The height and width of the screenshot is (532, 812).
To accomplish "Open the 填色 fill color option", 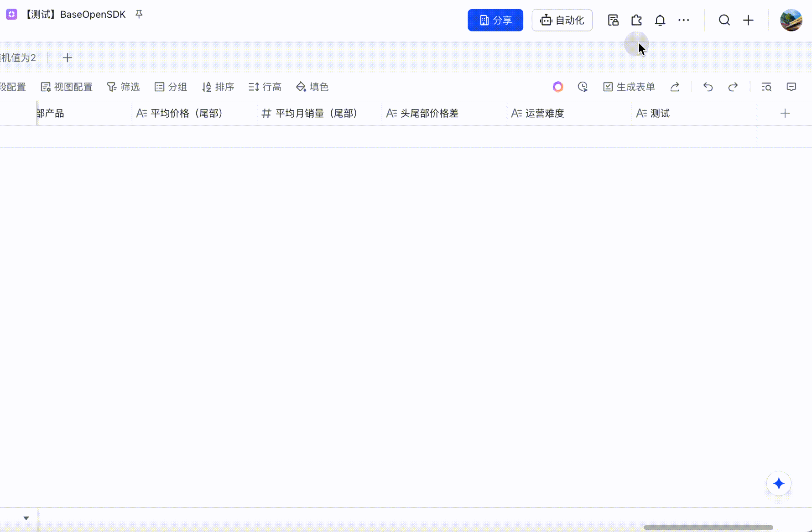I will pyautogui.click(x=312, y=87).
